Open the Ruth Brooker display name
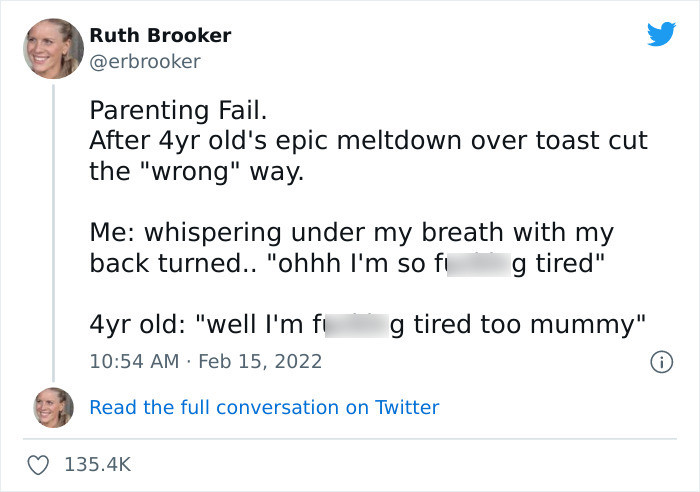This screenshot has height=492, width=700. (x=160, y=35)
